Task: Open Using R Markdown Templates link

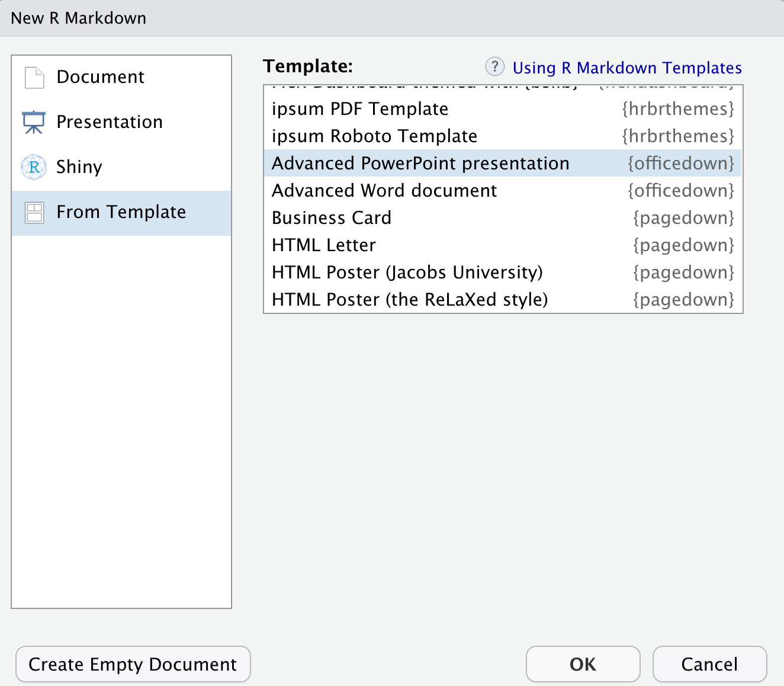Action: pos(627,68)
